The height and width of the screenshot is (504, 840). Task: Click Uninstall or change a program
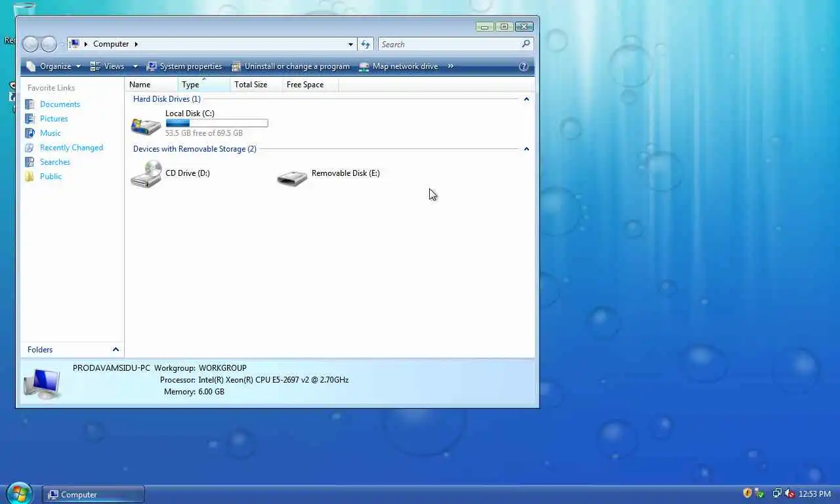point(291,66)
